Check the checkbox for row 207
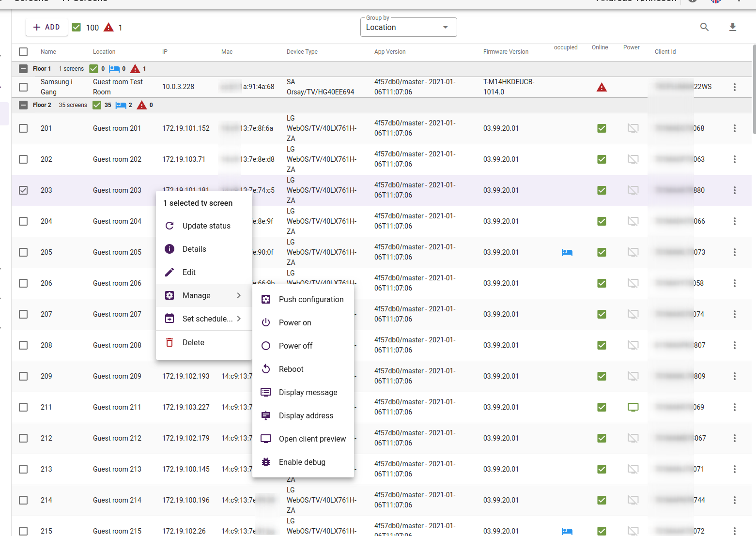 [x=23, y=314]
